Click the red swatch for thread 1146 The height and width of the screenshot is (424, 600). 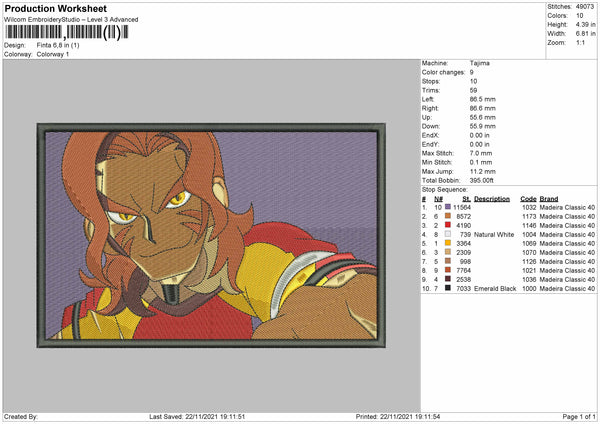click(448, 225)
